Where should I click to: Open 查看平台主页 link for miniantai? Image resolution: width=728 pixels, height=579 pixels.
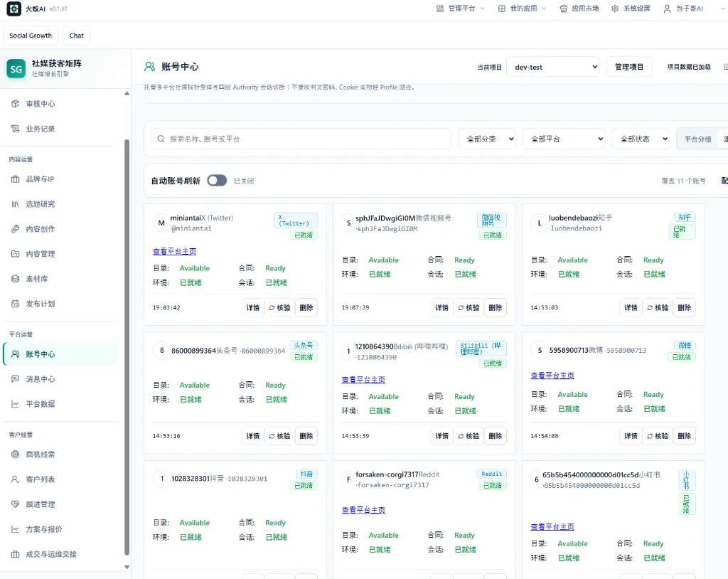tap(175, 251)
